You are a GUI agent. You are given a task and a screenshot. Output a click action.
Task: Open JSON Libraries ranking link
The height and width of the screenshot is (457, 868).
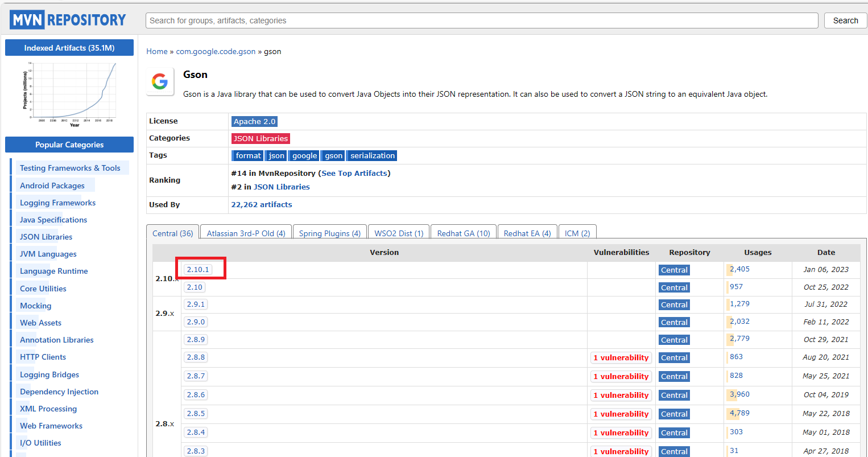click(282, 187)
